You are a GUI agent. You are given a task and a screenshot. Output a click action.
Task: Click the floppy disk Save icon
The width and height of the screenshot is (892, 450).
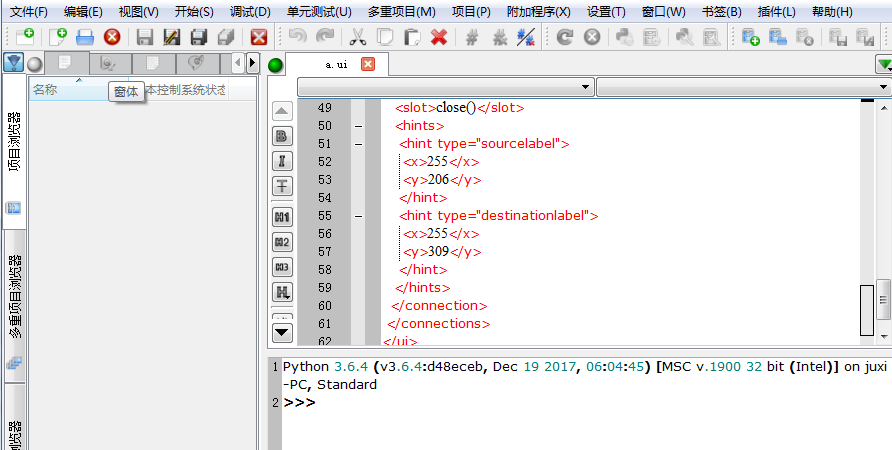coord(145,37)
